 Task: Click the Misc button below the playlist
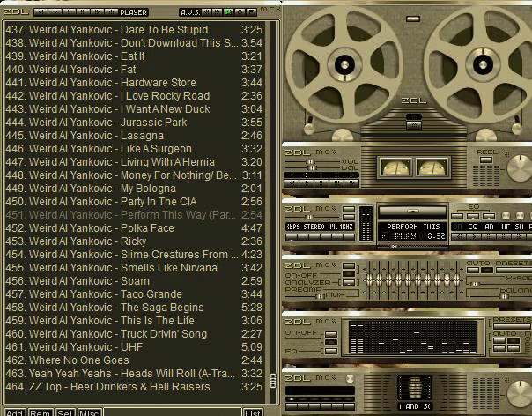(x=89, y=412)
